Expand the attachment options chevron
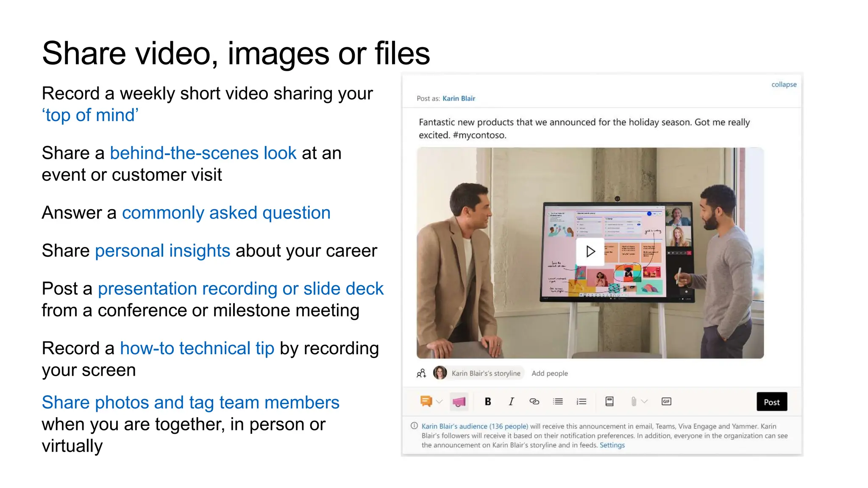868x488 pixels. pos(645,402)
